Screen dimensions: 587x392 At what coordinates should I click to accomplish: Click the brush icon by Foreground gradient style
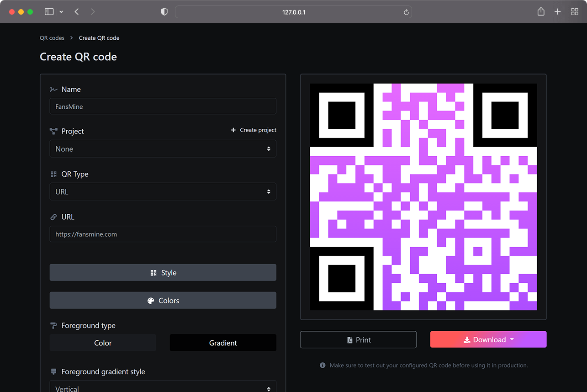pyautogui.click(x=53, y=372)
